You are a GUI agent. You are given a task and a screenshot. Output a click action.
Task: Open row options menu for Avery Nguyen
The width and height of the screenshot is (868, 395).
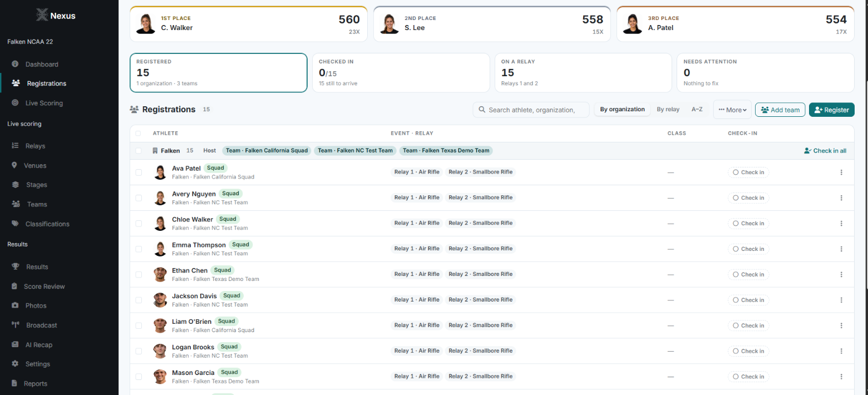[x=841, y=198]
